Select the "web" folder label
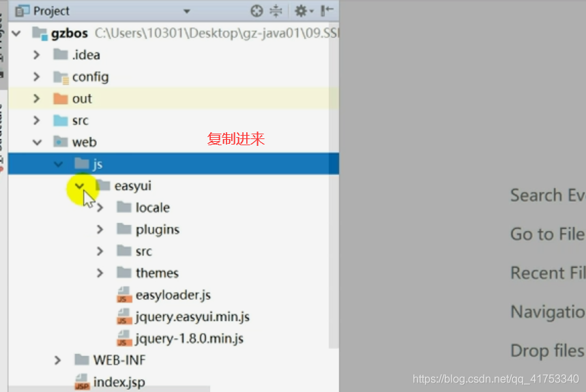Image resolution: width=586 pixels, height=392 pixels. [x=85, y=142]
